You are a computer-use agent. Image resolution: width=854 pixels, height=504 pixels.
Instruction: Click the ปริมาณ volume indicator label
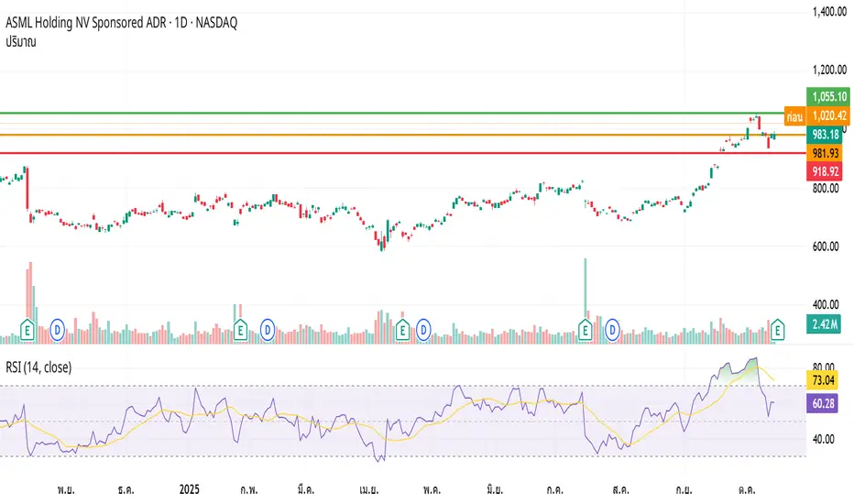pos(21,42)
